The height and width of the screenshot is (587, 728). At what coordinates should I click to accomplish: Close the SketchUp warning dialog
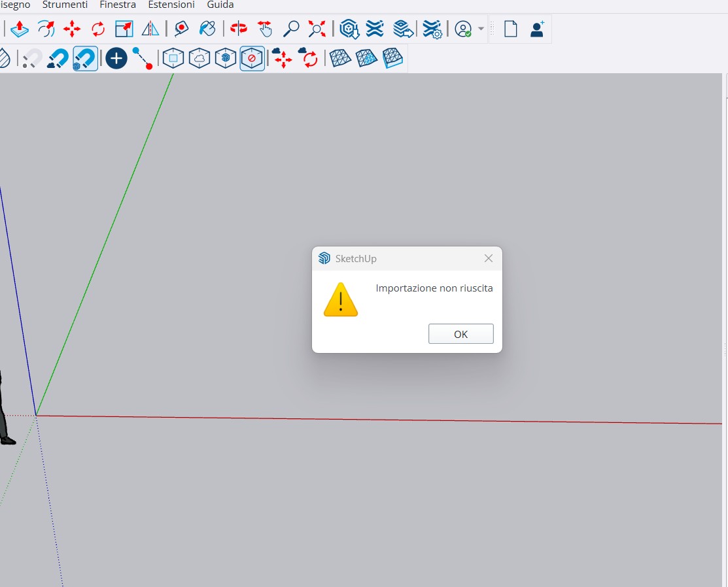[x=489, y=258]
